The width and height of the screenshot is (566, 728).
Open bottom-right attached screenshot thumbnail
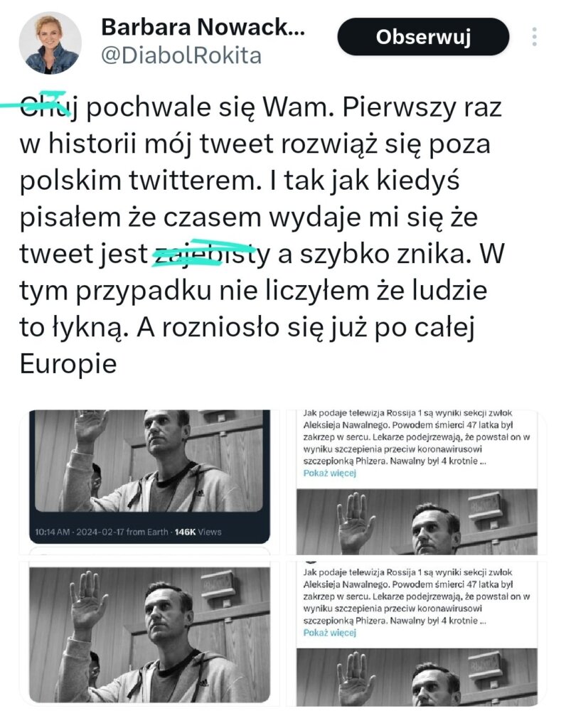point(417,633)
